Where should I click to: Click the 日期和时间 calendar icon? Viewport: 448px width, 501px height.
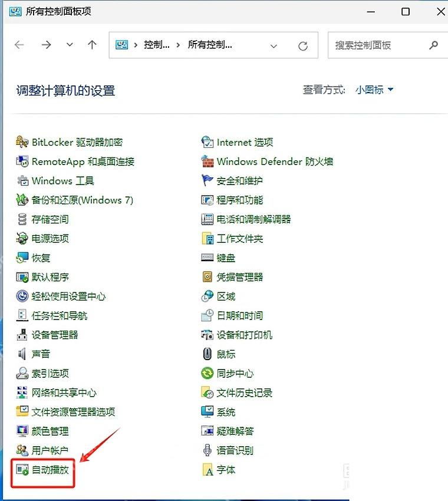207,316
